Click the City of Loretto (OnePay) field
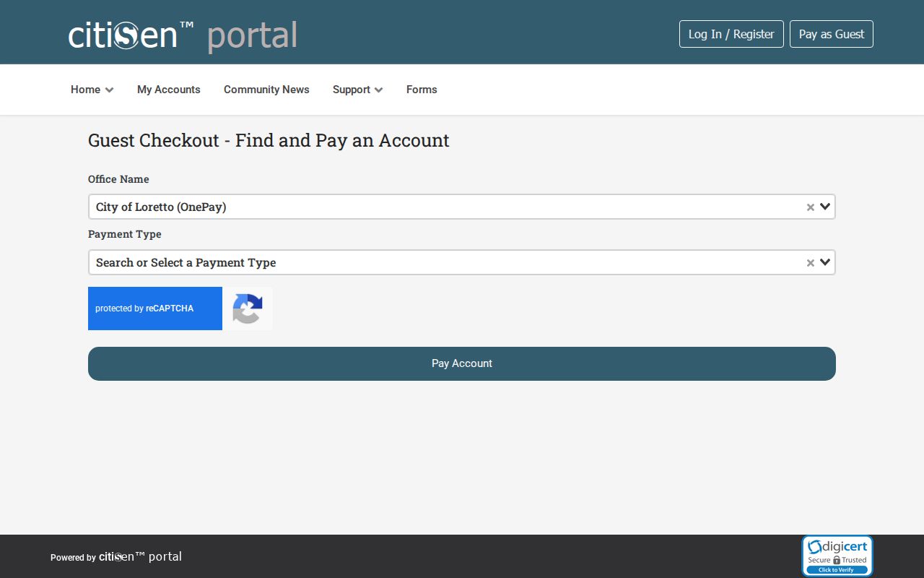 462,207
